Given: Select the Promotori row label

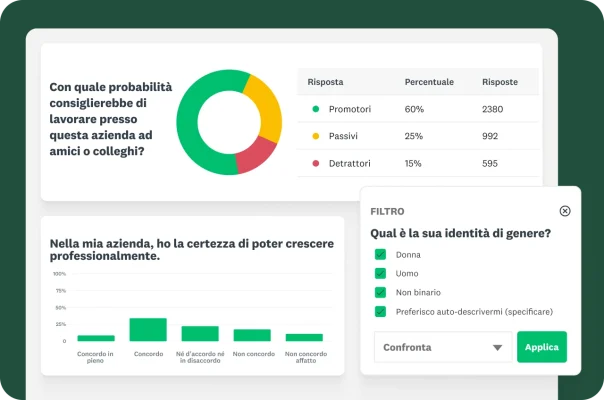Looking at the screenshot, I should (350, 109).
